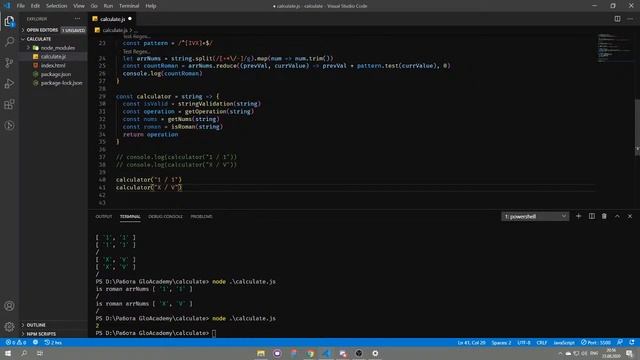Click the editor vertical scrollbar

pos(637,127)
